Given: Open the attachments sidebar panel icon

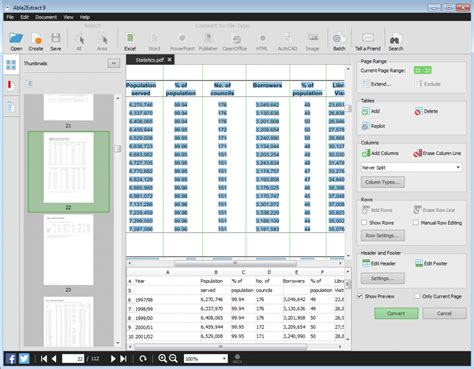Looking at the screenshot, I should (x=10, y=106).
